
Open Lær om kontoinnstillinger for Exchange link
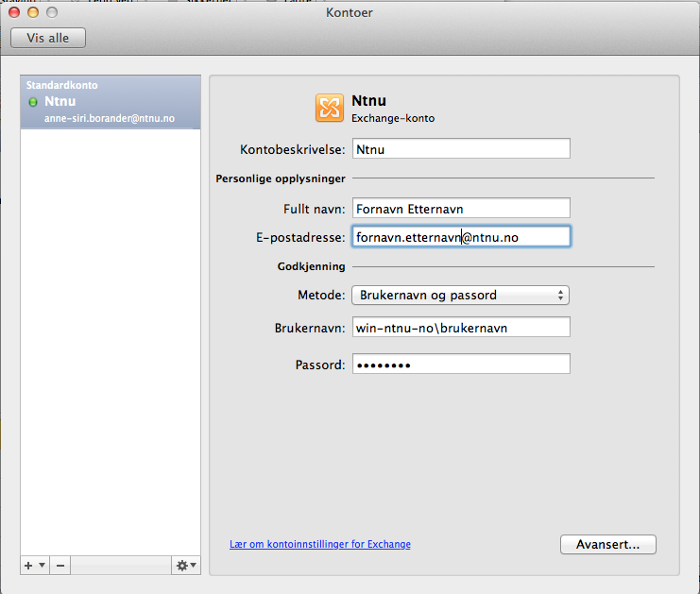coord(320,544)
